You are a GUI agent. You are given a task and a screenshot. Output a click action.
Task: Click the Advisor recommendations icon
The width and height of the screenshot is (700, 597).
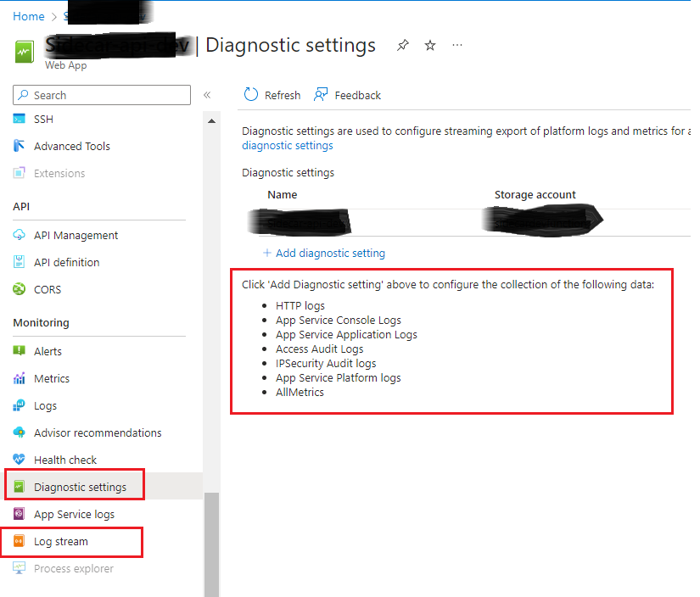[20, 432]
